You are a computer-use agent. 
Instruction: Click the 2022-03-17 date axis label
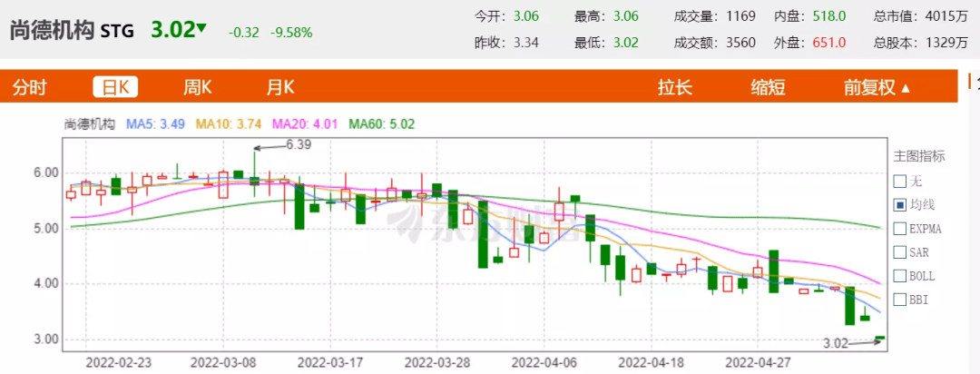[328, 361]
